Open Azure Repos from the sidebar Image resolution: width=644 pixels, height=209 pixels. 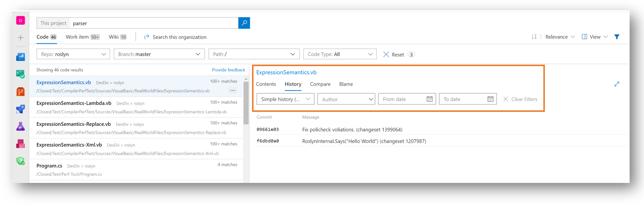tap(20, 91)
